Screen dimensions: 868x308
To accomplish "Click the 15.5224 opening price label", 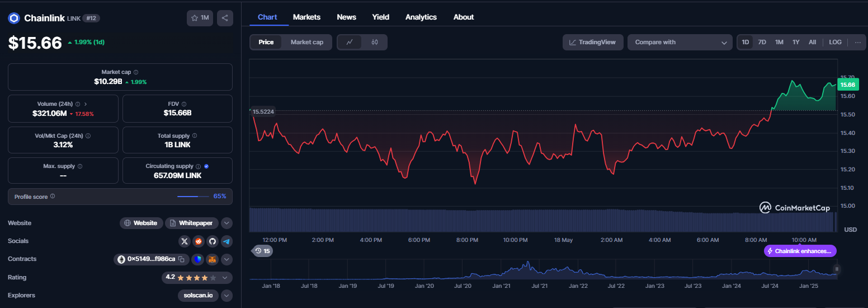I will pyautogui.click(x=263, y=111).
